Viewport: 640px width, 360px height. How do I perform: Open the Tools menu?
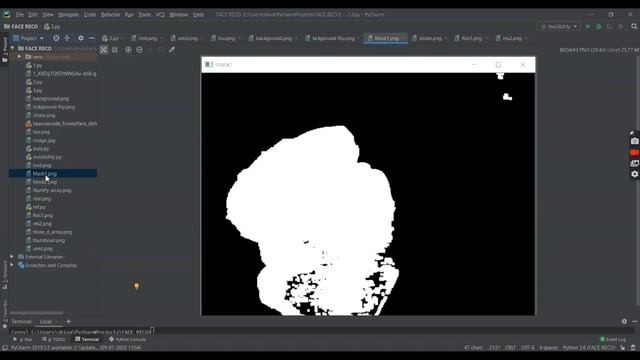(x=144, y=15)
